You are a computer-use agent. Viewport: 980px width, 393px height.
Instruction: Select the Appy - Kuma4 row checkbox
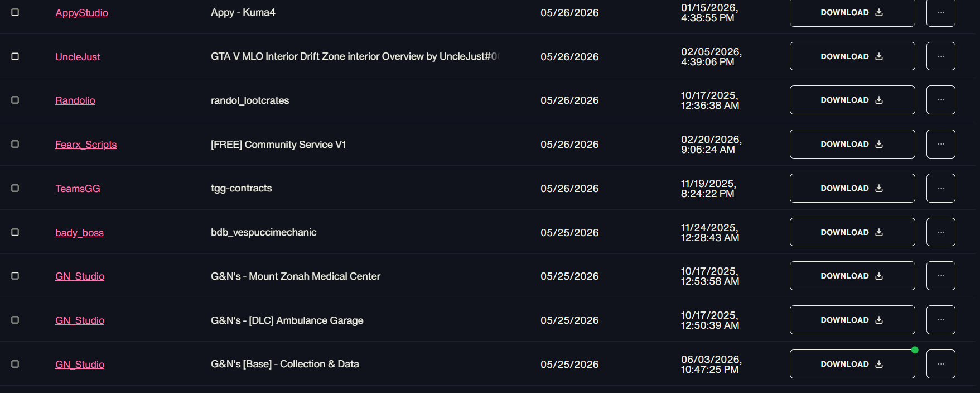tap(15, 12)
